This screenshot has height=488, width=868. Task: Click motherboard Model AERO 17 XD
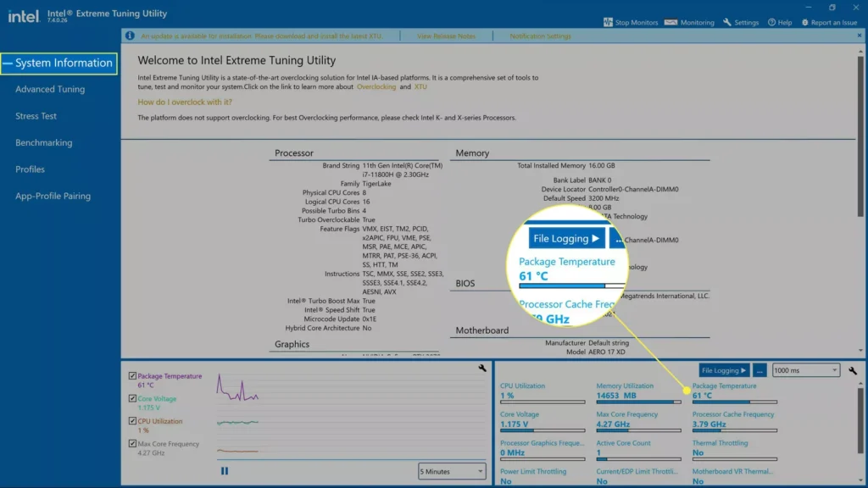[x=596, y=352]
